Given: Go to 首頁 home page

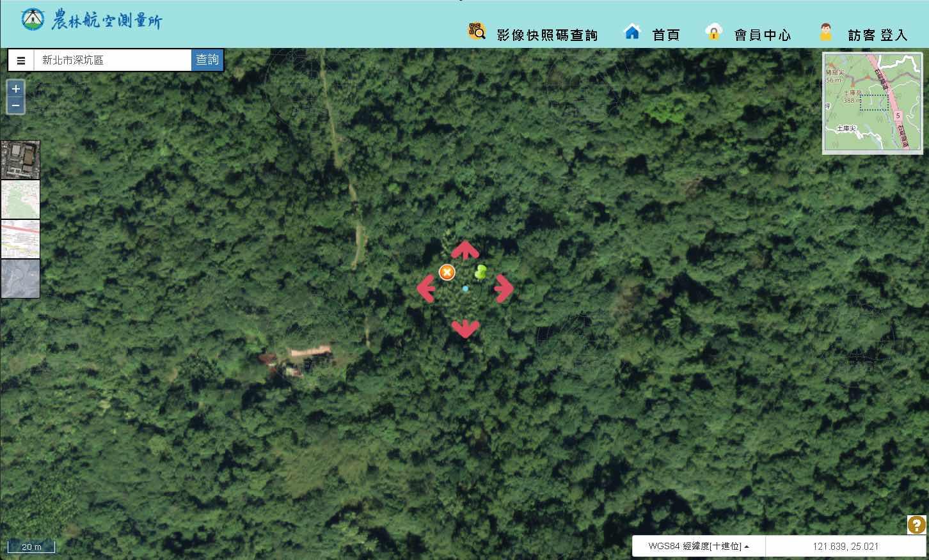Looking at the screenshot, I should tap(651, 34).
